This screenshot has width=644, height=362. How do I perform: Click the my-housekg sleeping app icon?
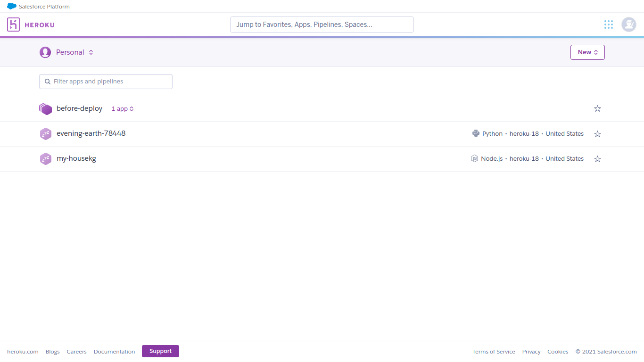[x=45, y=159]
